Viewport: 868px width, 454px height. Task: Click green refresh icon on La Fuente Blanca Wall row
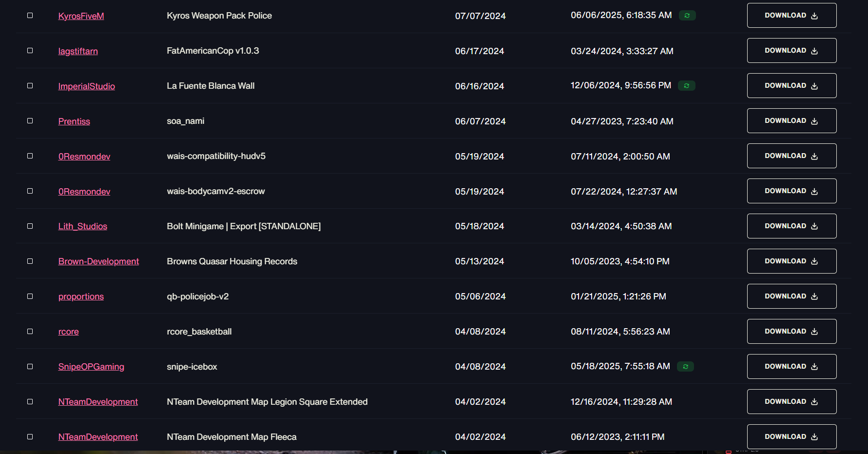click(x=687, y=86)
